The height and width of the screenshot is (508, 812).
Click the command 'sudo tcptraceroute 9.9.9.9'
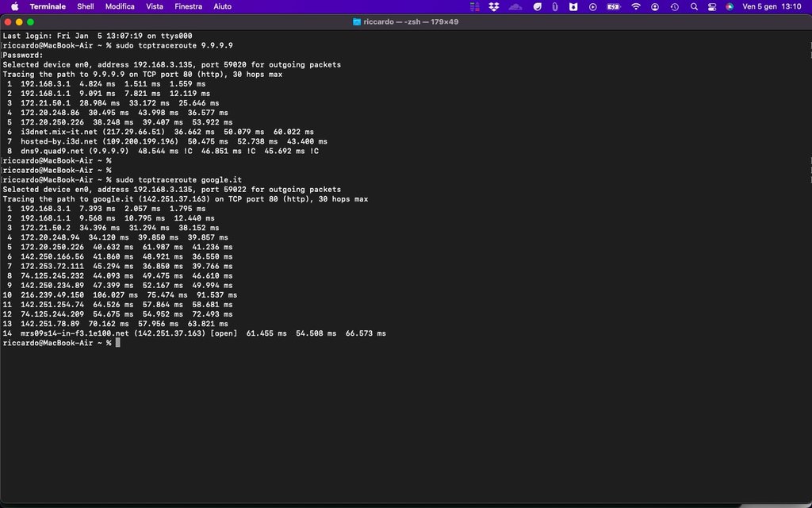point(174,45)
